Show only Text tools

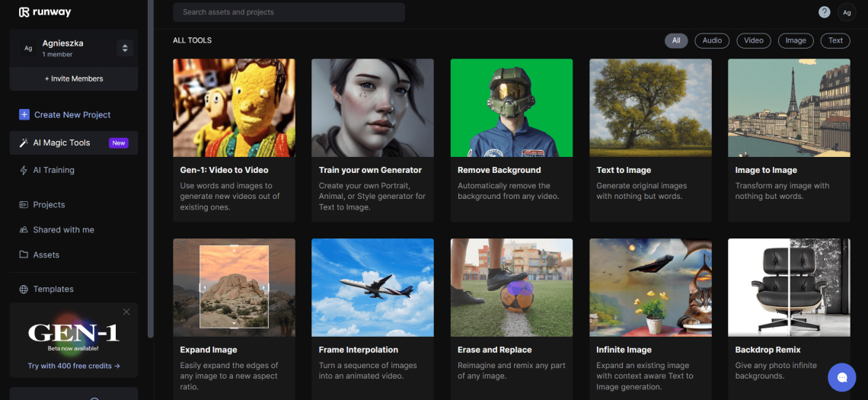click(x=835, y=41)
